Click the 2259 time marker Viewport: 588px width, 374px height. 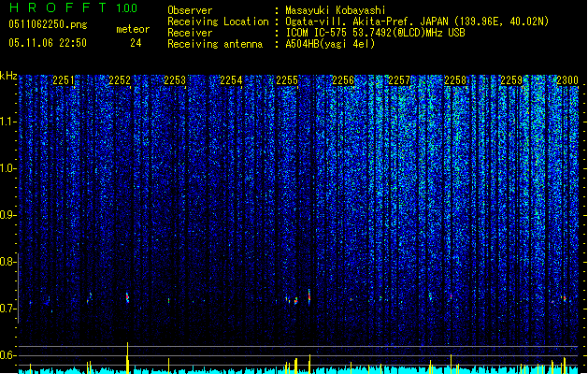pos(511,80)
